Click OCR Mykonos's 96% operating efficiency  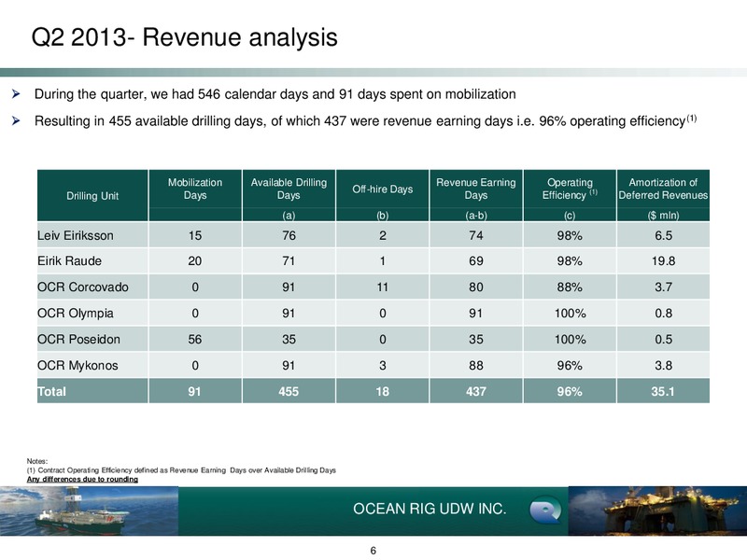570,366
